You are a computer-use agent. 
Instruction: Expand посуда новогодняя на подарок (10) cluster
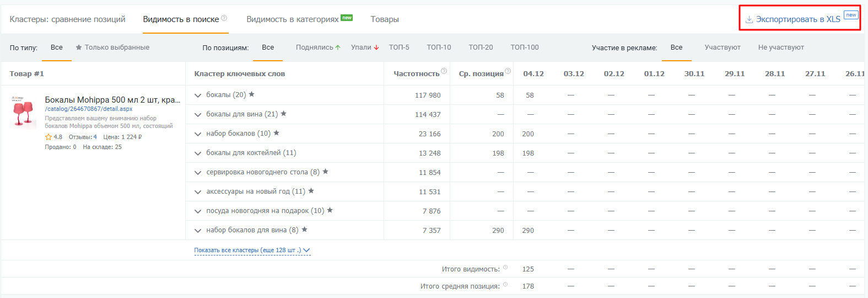click(198, 211)
